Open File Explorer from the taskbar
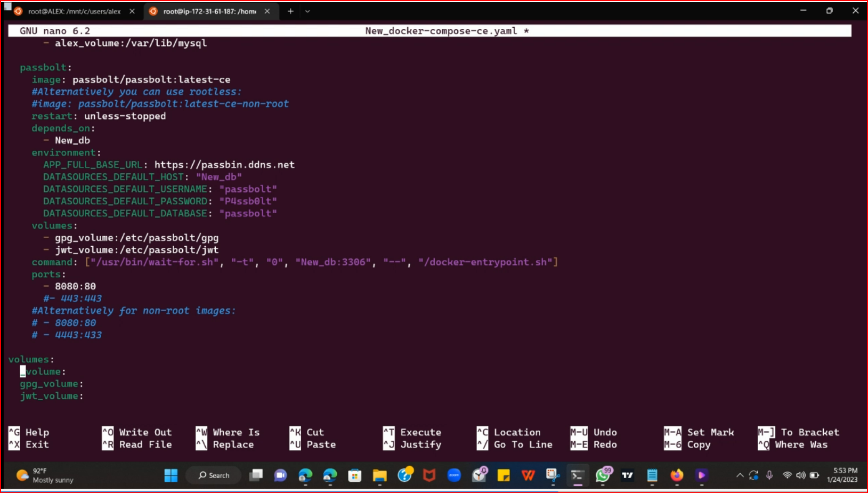 pyautogui.click(x=379, y=475)
